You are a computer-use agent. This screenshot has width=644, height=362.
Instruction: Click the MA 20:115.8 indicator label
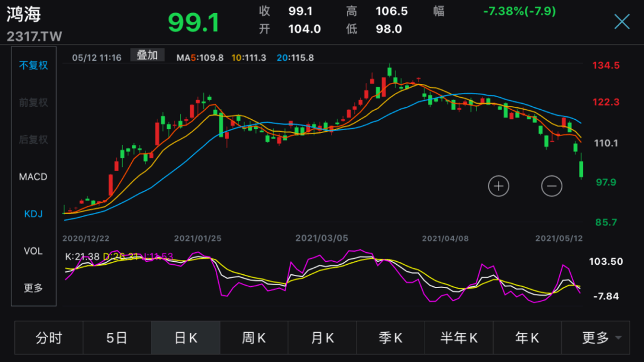(x=295, y=57)
